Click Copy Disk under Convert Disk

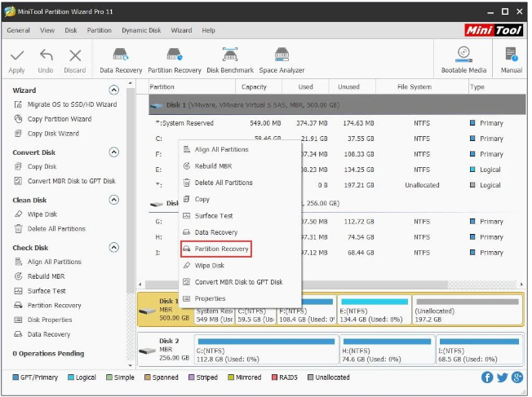(42, 166)
